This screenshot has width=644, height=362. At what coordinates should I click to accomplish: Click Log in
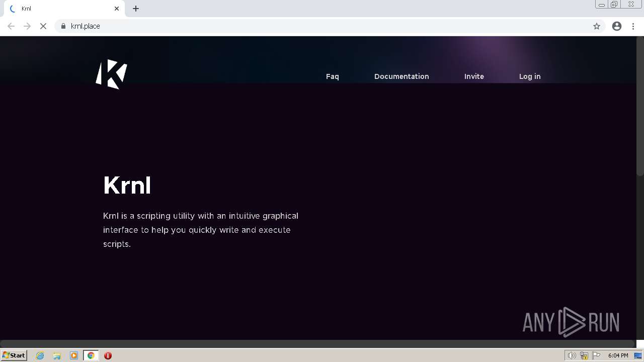pyautogui.click(x=530, y=76)
